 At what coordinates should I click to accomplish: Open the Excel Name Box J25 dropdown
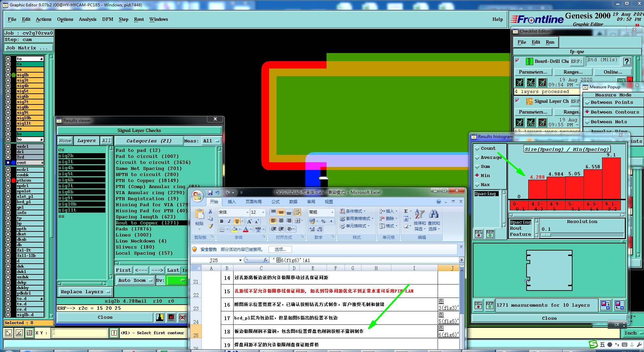point(240,260)
